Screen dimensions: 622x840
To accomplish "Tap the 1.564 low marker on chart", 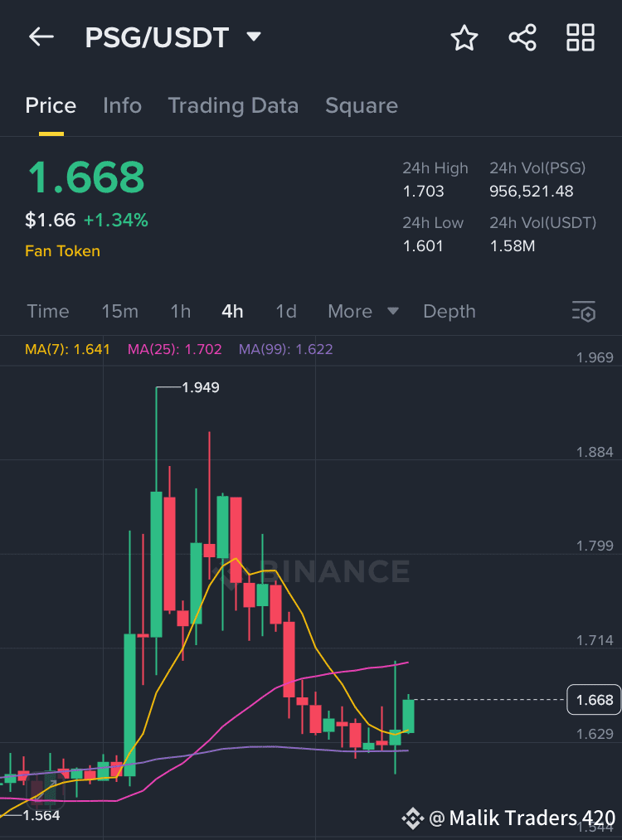I will (41, 815).
